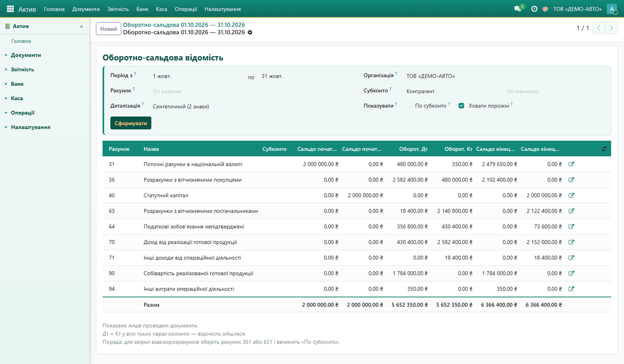Image resolution: width=624 pixels, height=364 pixels.
Task: Sort by Оборот, Дт column header
Action: pyautogui.click(x=414, y=149)
